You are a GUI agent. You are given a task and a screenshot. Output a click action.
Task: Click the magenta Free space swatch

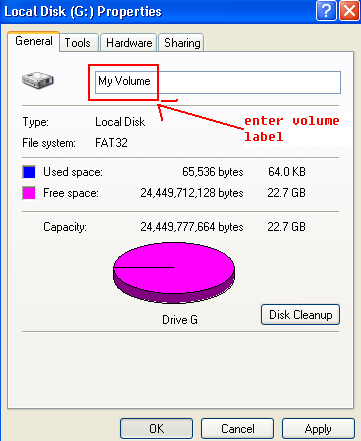click(x=29, y=193)
